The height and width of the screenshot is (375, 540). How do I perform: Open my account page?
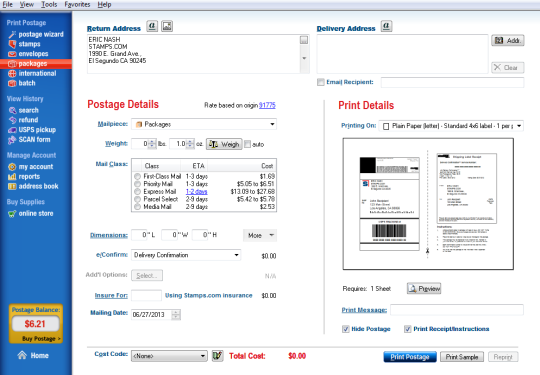click(x=31, y=167)
